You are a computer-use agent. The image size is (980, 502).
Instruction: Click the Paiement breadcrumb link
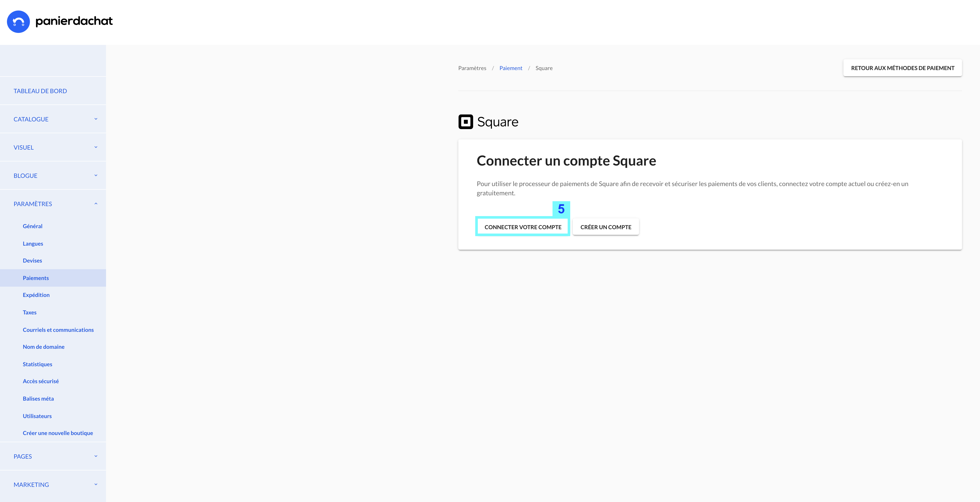pos(511,68)
